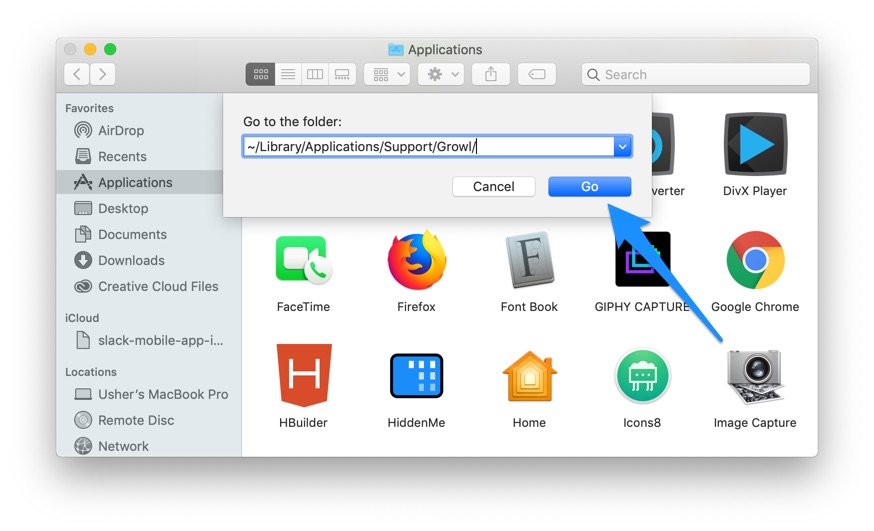874x531 pixels.
Task: Navigate back with the left chevron
Action: tap(77, 74)
